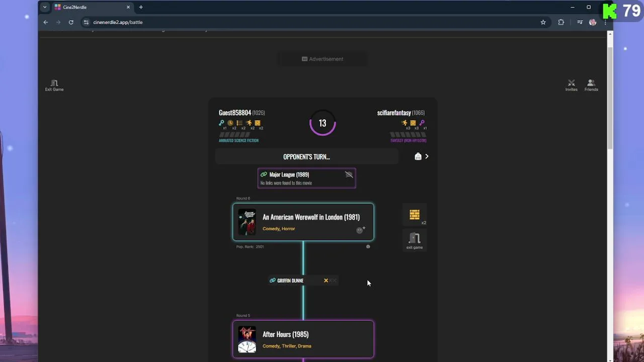Image resolution: width=644 pixels, height=362 pixels.
Task: Click the Pop. Rank: 2501 text
Action: click(x=250, y=247)
